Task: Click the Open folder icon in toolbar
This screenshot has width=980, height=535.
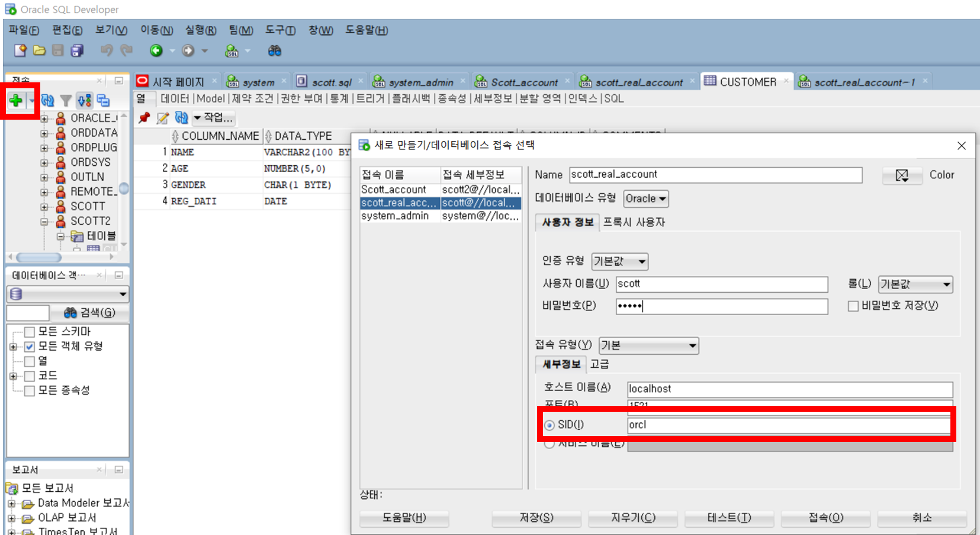Action: click(x=39, y=50)
